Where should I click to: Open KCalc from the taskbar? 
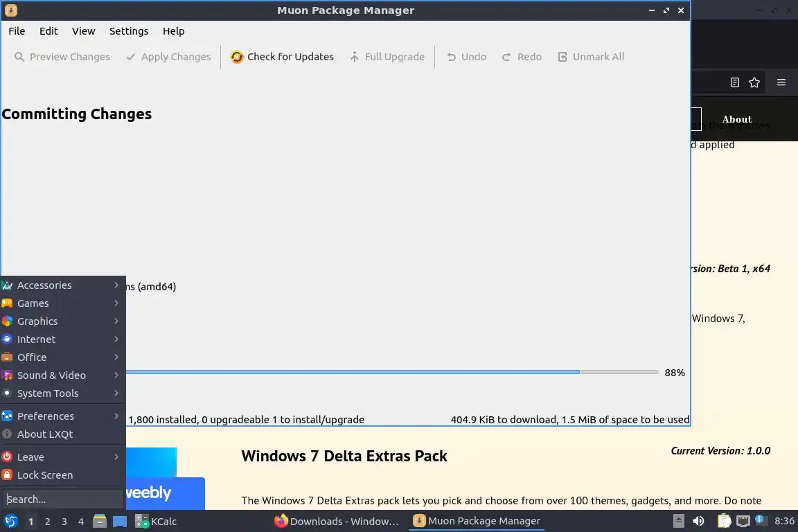click(156, 522)
